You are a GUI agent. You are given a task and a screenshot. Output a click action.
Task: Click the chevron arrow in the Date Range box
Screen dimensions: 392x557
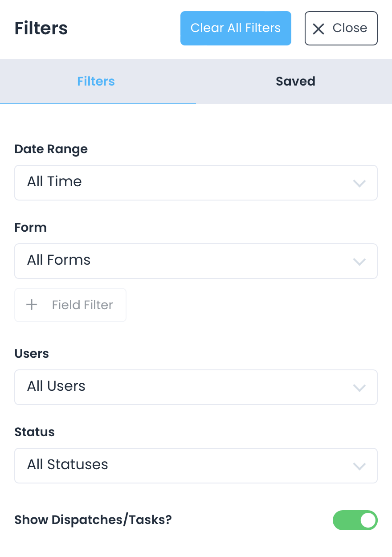tap(359, 183)
